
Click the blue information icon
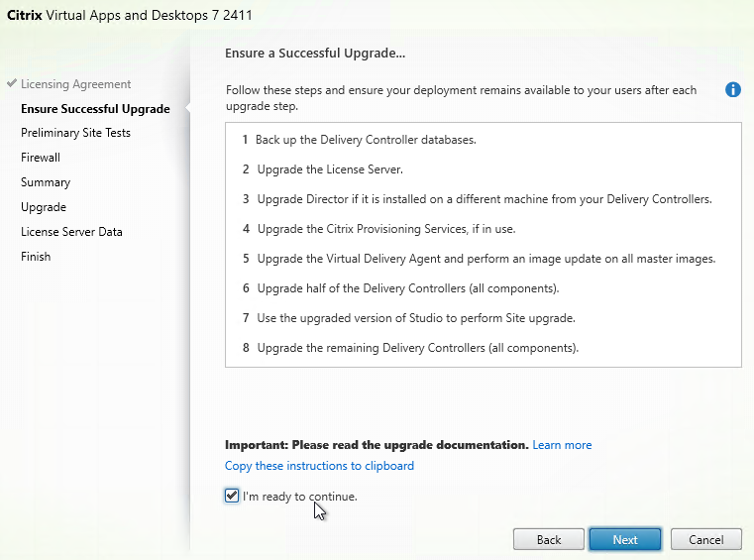pos(733,90)
